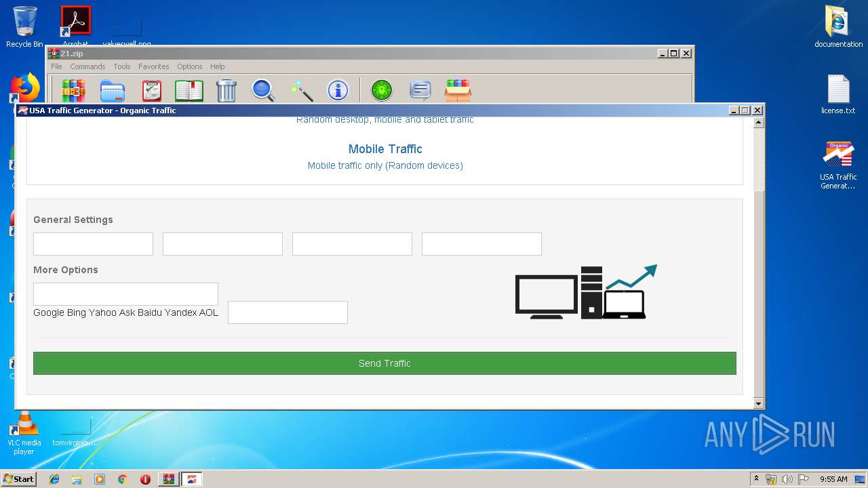The height and width of the screenshot is (488, 868).
Task: Open the Firefox desktop shortcut
Action: pyautogui.click(x=25, y=88)
